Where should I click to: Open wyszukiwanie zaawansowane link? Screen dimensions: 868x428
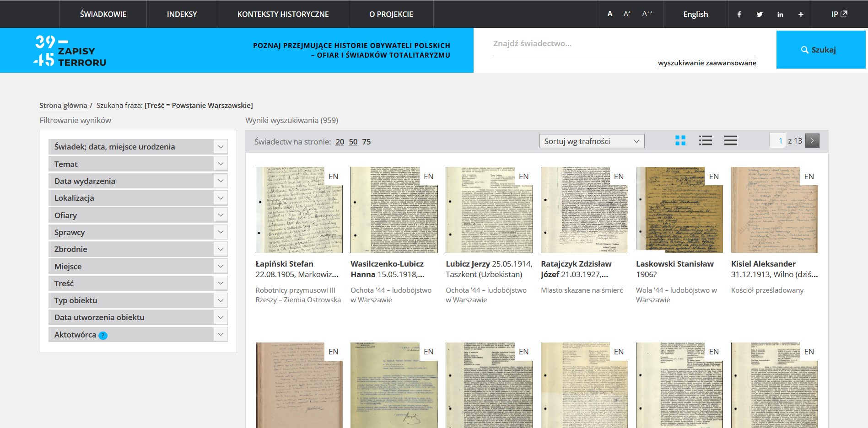coord(707,63)
